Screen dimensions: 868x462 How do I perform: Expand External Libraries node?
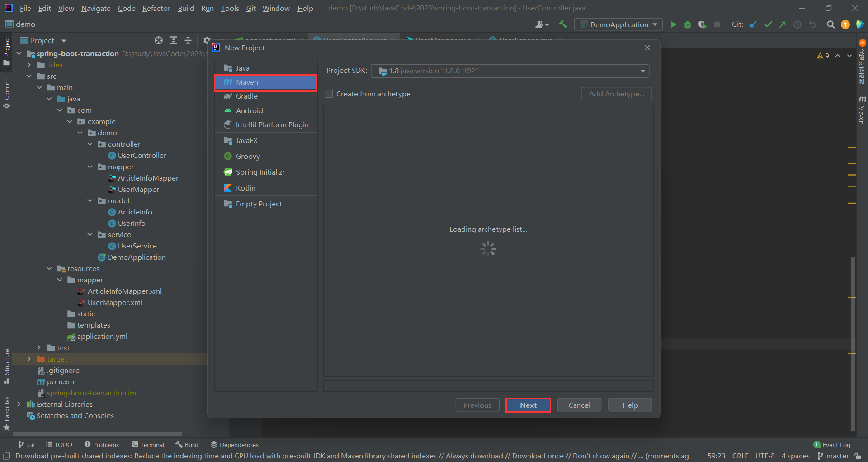pos(19,404)
